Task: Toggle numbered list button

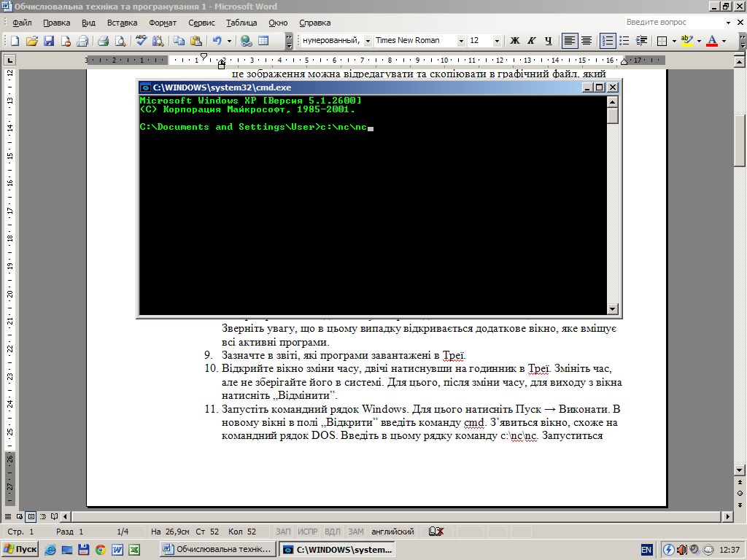Action: [x=608, y=41]
